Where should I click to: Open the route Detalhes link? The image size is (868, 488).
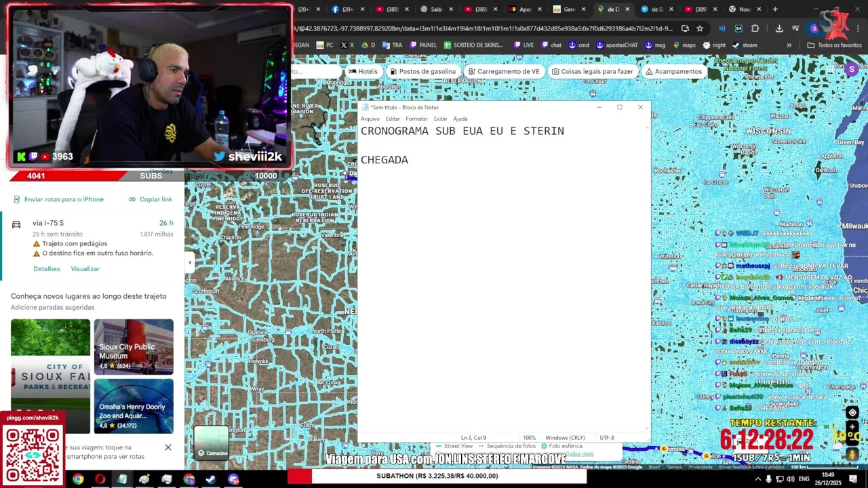47,269
